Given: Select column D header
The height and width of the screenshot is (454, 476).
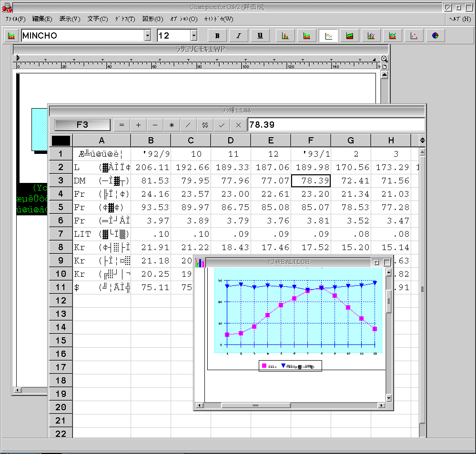Looking at the screenshot, I should pos(231,141).
